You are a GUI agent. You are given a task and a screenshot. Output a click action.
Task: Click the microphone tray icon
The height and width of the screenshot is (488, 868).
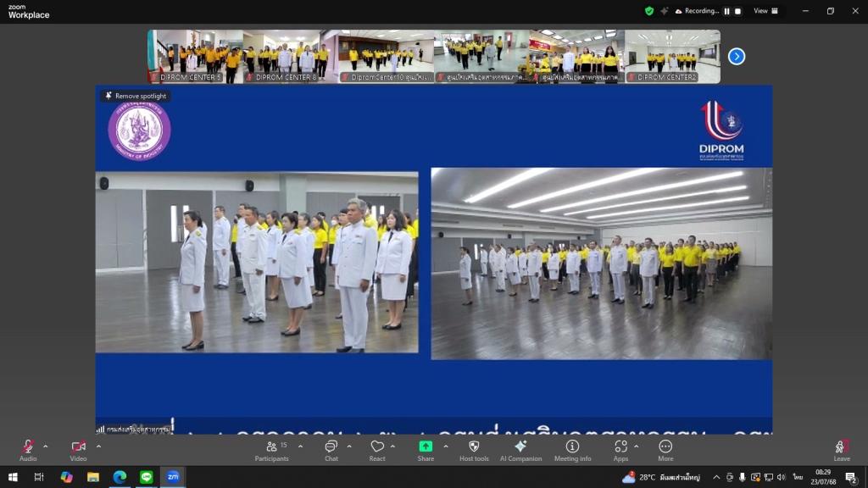point(743,477)
